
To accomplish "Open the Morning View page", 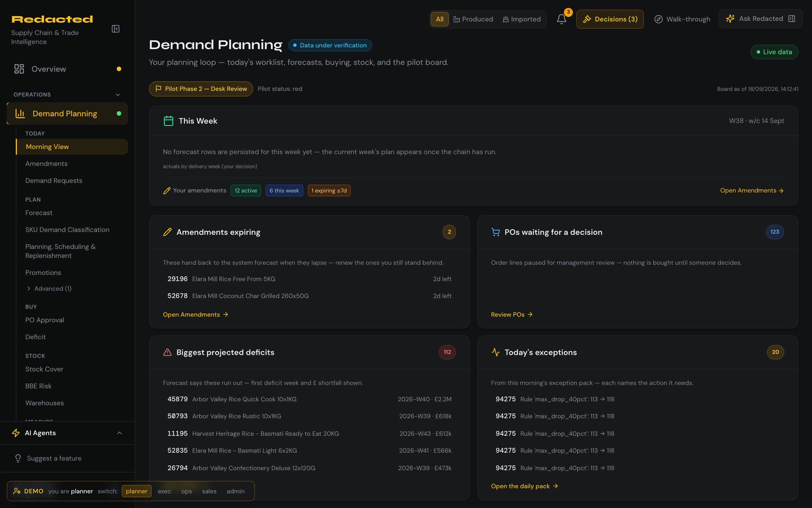I will 72,147.
